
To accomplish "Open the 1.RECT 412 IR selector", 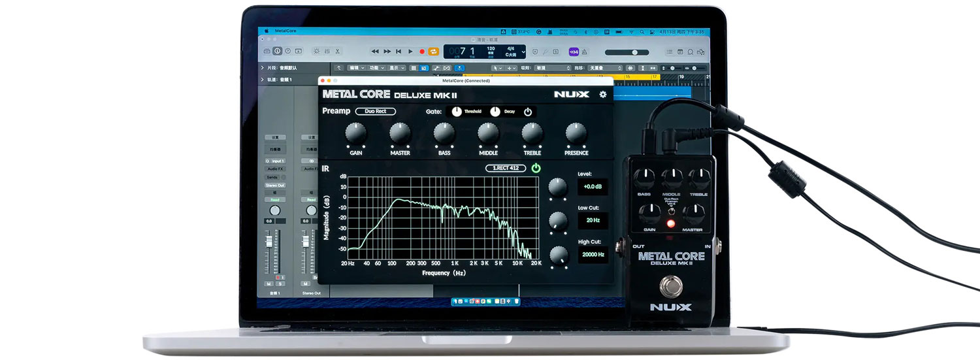I will point(505,168).
